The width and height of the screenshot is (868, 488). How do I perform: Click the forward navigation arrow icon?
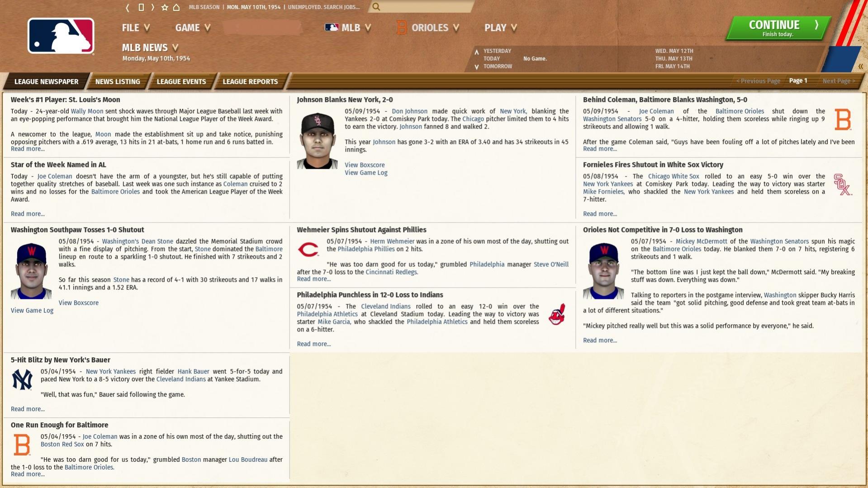coord(153,7)
